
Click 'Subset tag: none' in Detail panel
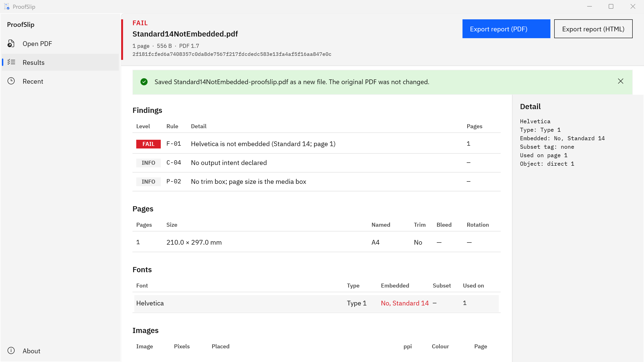(x=547, y=147)
